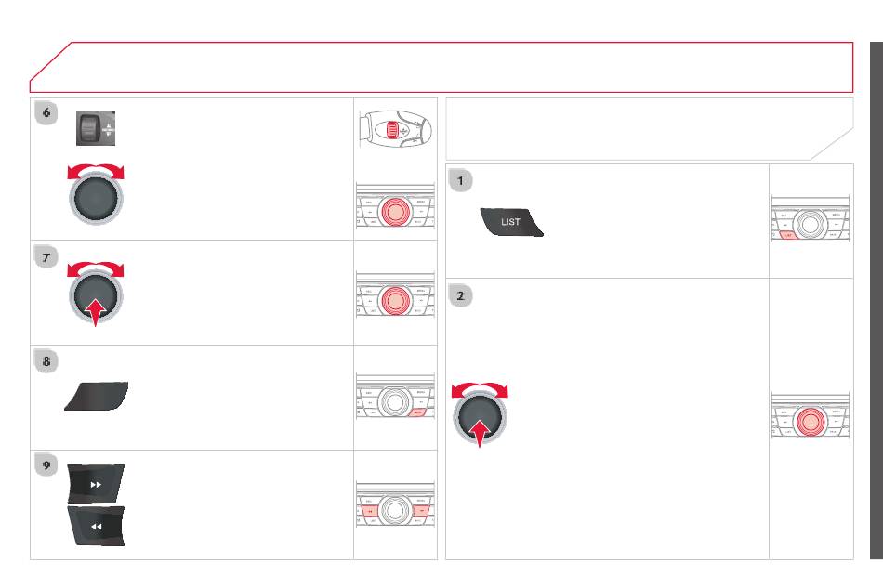883x588 pixels.
Task: Open the steering stalk illustration beside step 6
Action: (x=395, y=129)
